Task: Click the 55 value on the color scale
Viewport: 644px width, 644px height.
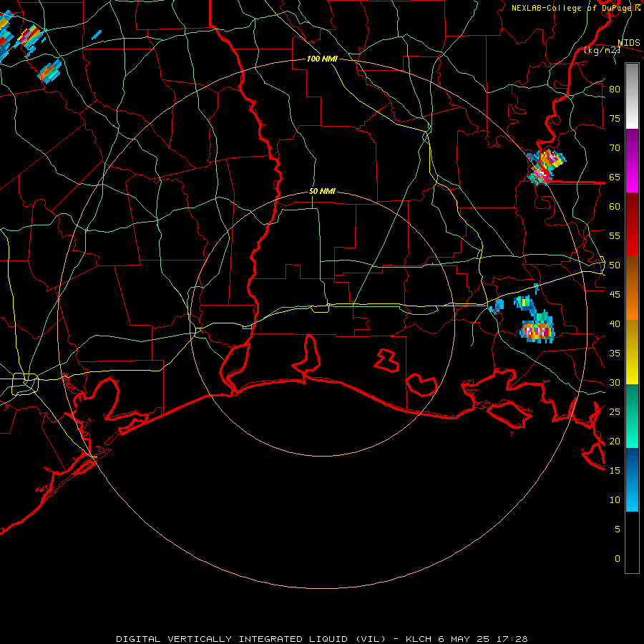Action: point(615,235)
